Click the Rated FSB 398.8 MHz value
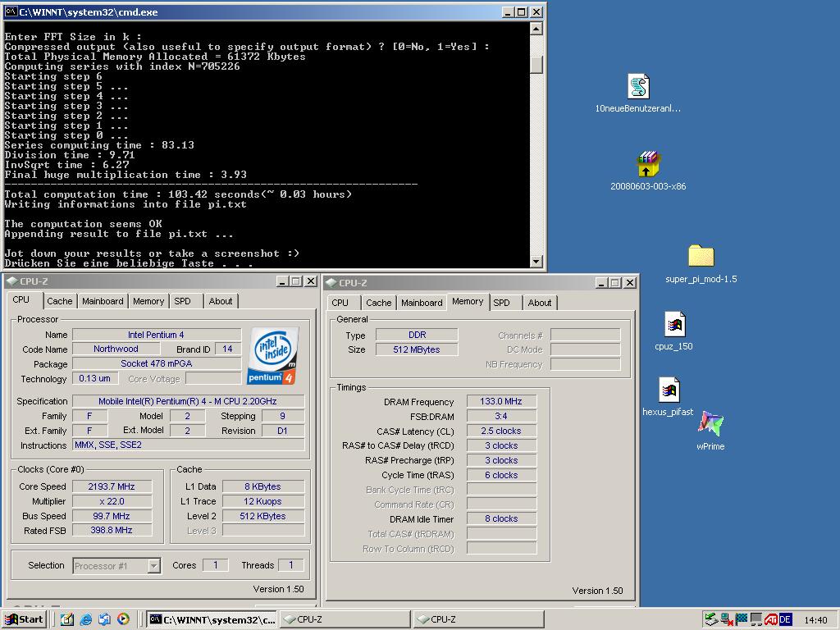Image resolution: width=840 pixels, height=630 pixels. point(112,531)
